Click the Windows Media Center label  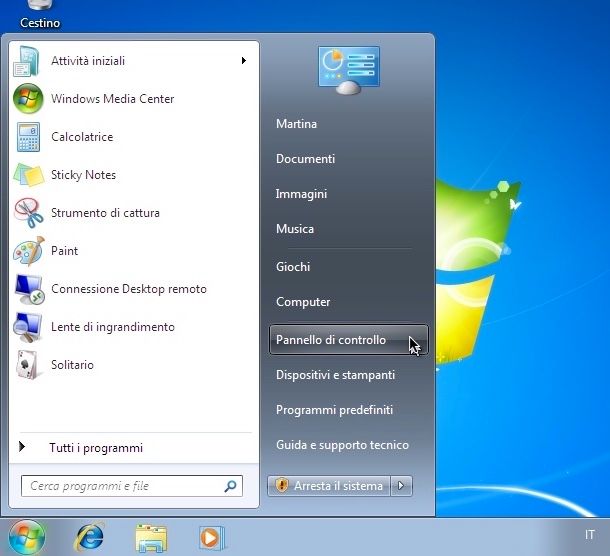click(x=112, y=99)
